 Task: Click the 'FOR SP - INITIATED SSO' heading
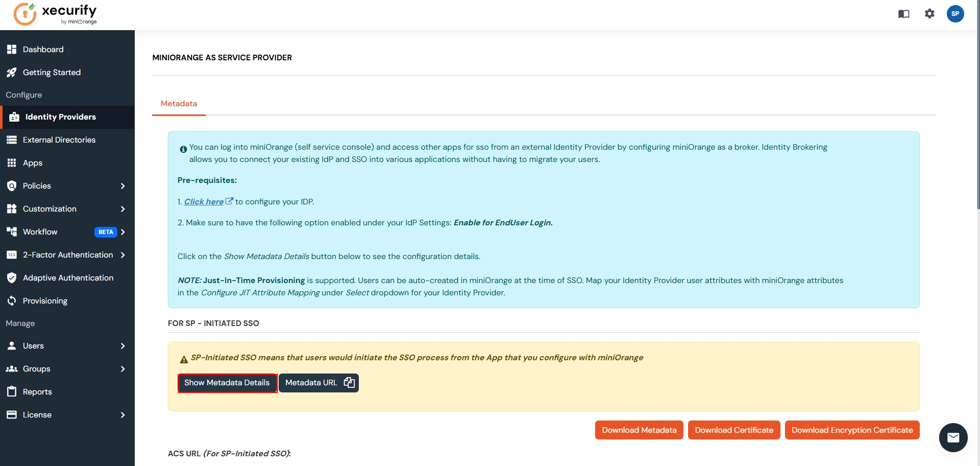[x=213, y=323]
